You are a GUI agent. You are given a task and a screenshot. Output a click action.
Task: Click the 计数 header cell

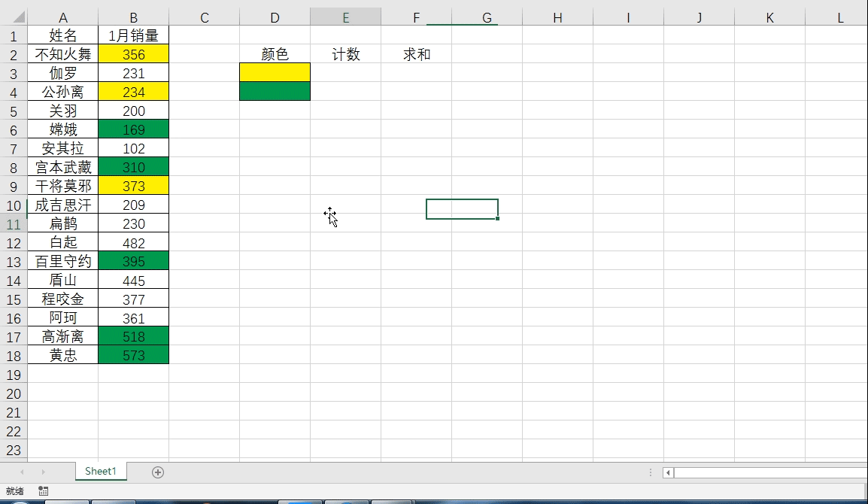tap(345, 54)
